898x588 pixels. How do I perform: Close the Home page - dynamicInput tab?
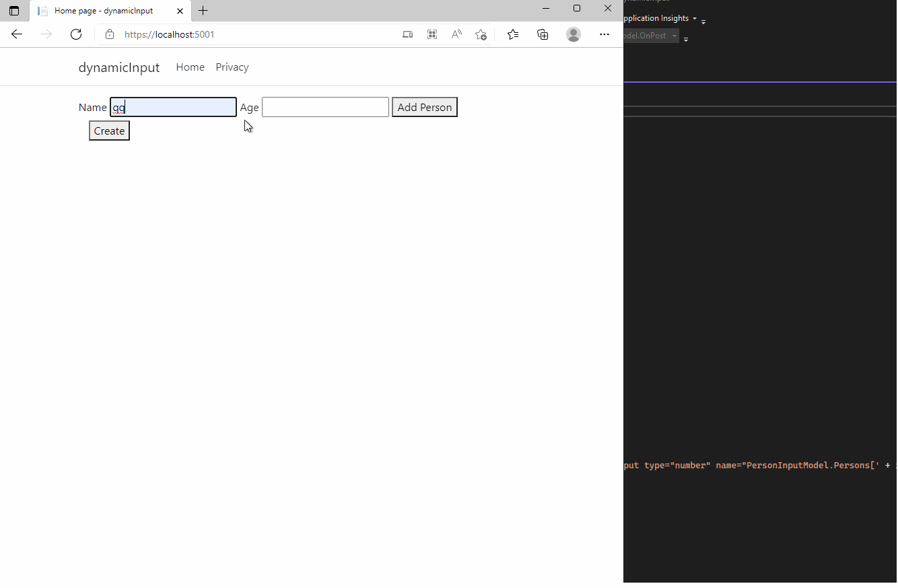tap(180, 11)
